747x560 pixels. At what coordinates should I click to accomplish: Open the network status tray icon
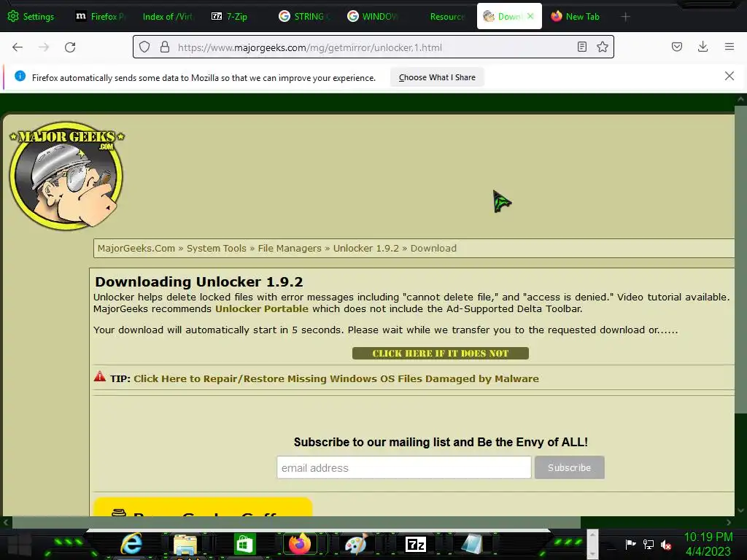(x=648, y=544)
